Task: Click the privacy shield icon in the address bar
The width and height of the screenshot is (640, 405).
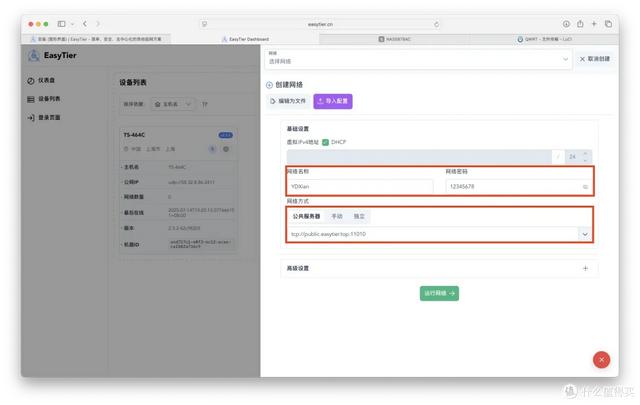Action: pos(204,24)
